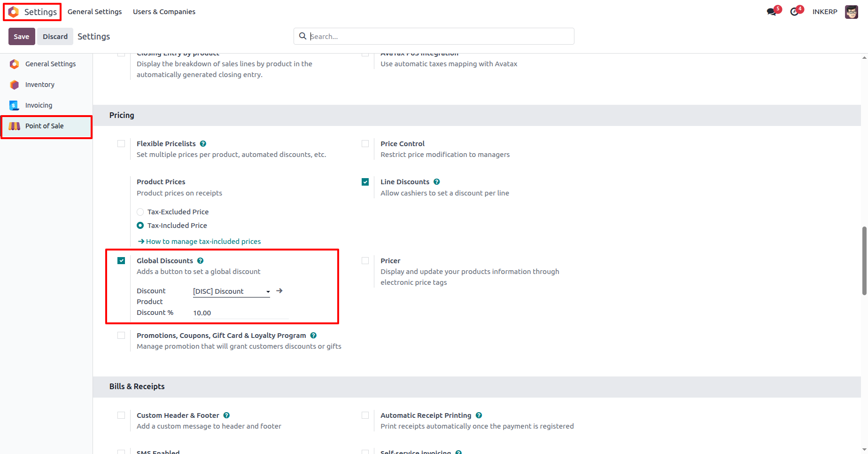
Task: Click the help icon beside Line Discounts
Action: (x=436, y=182)
